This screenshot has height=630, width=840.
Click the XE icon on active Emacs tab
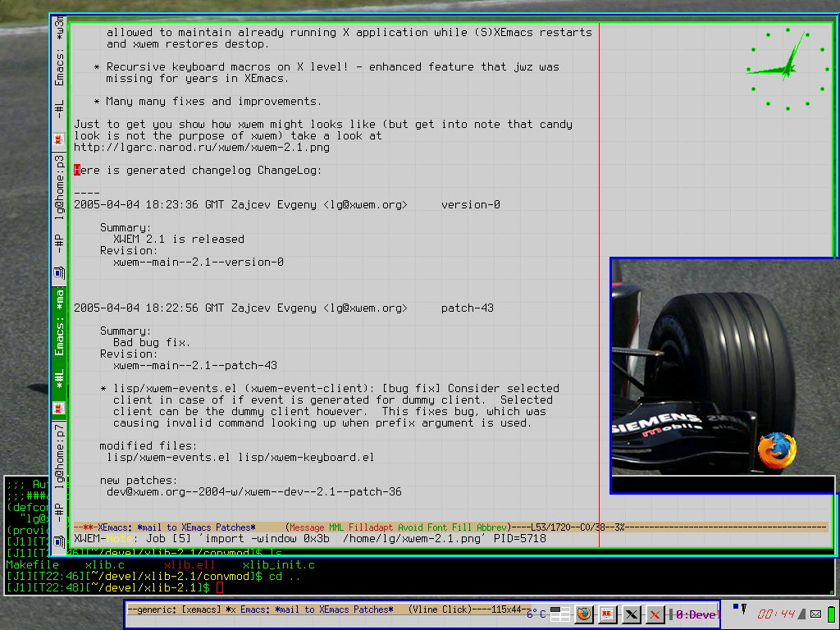click(x=59, y=409)
